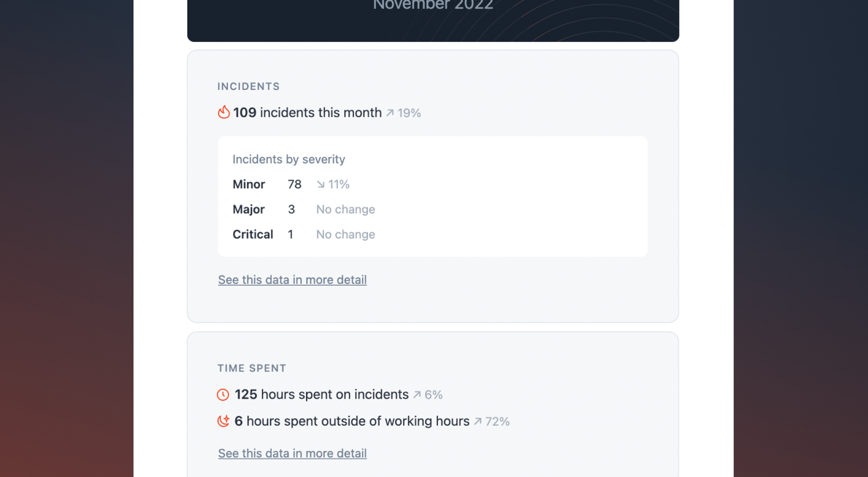The width and height of the screenshot is (868, 477).
Task: Click the flame icon beside 109 incidents
Action: pyautogui.click(x=224, y=112)
